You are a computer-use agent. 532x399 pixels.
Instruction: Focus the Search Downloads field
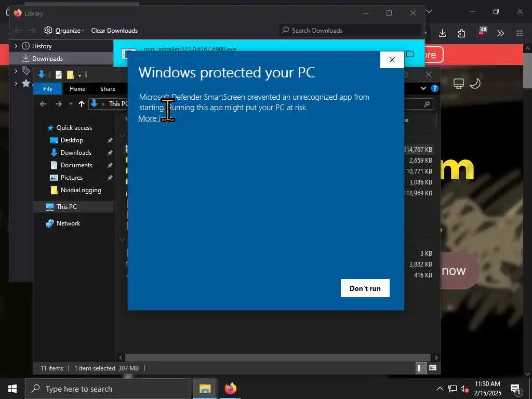click(x=350, y=31)
